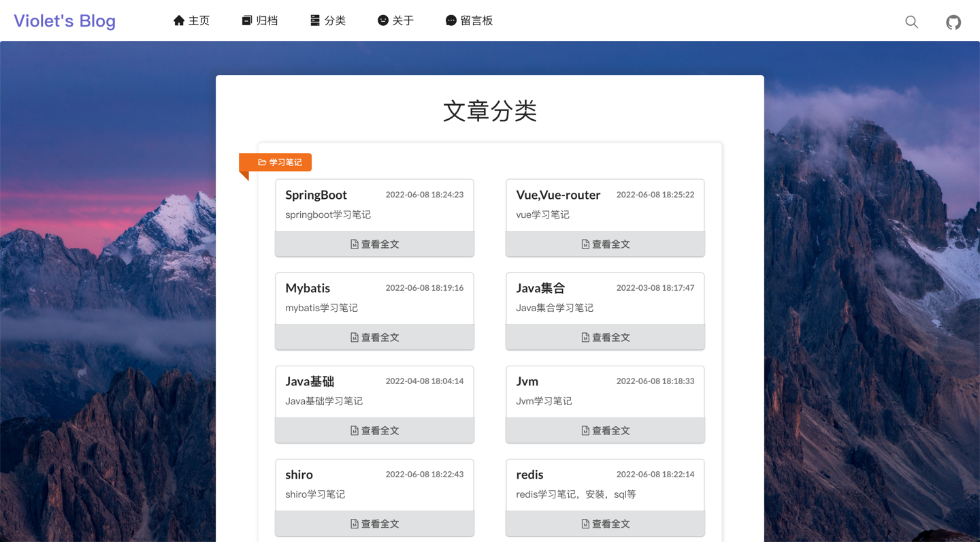
Task: Click folder icon in 学习笔记 ribbon
Action: click(x=262, y=162)
